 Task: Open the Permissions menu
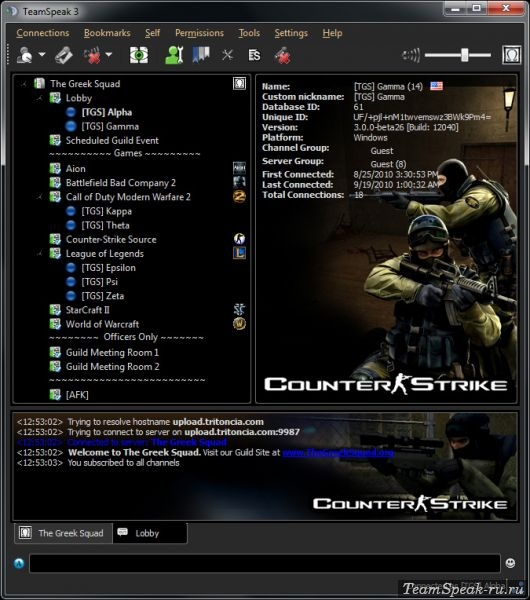coord(199,33)
